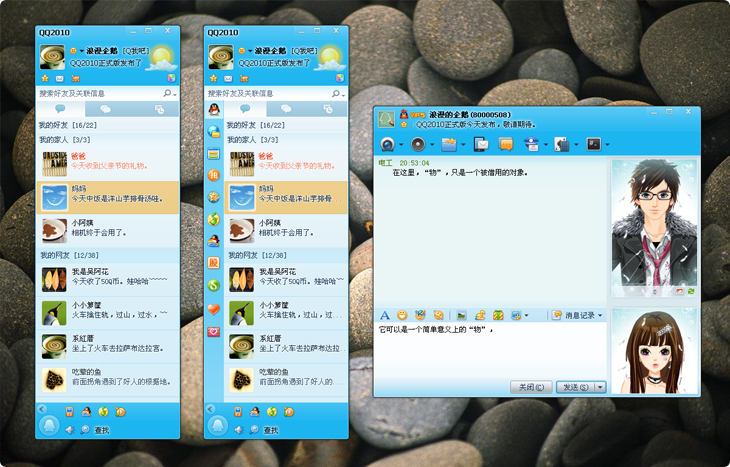The width and height of the screenshot is (730, 467).
Task: Expand the 我的好友 [16/22] group in the leftmost QQ2010 window
Action: point(108,125)
